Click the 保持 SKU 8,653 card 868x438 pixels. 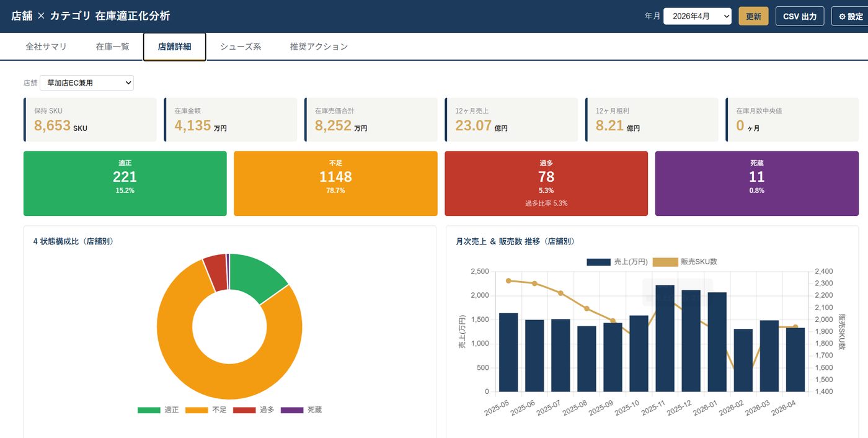(90, 120)
